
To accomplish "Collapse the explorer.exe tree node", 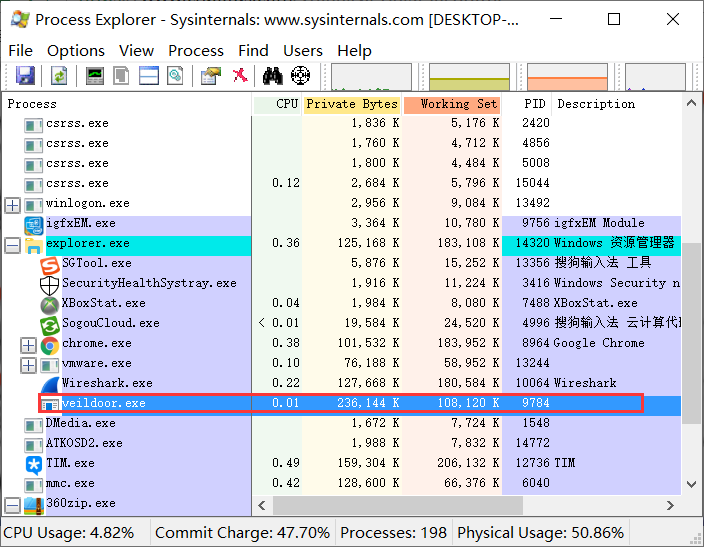I will coord(13,245).
